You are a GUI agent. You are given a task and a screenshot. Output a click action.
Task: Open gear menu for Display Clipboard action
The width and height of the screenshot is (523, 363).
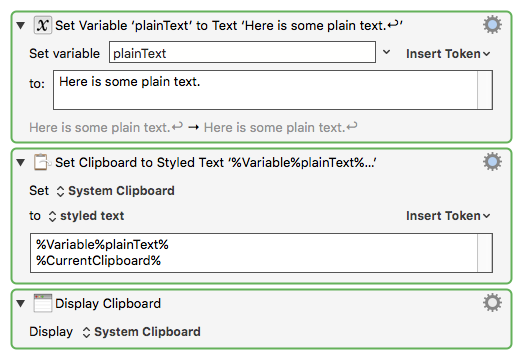tap(492, 303)
